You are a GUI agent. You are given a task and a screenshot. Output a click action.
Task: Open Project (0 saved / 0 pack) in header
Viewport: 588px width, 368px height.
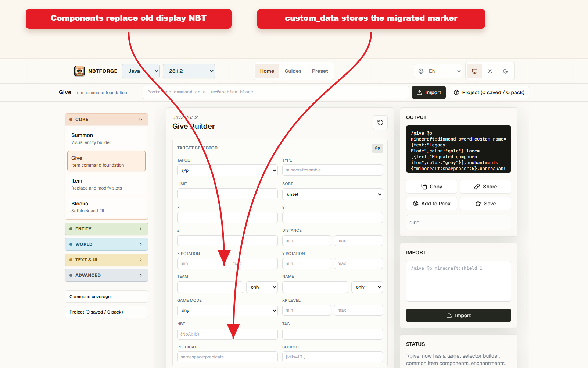pos(489,92)
